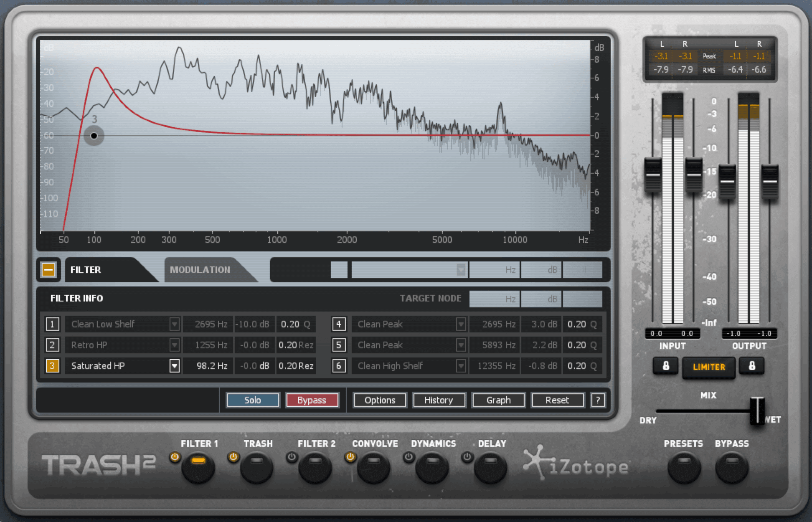Toggle the Trash module power icon
This screenshot has width=812, height=522.
coord(233,457)
